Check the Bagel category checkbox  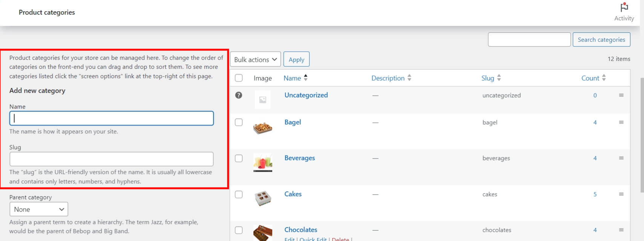pos(239,122)
